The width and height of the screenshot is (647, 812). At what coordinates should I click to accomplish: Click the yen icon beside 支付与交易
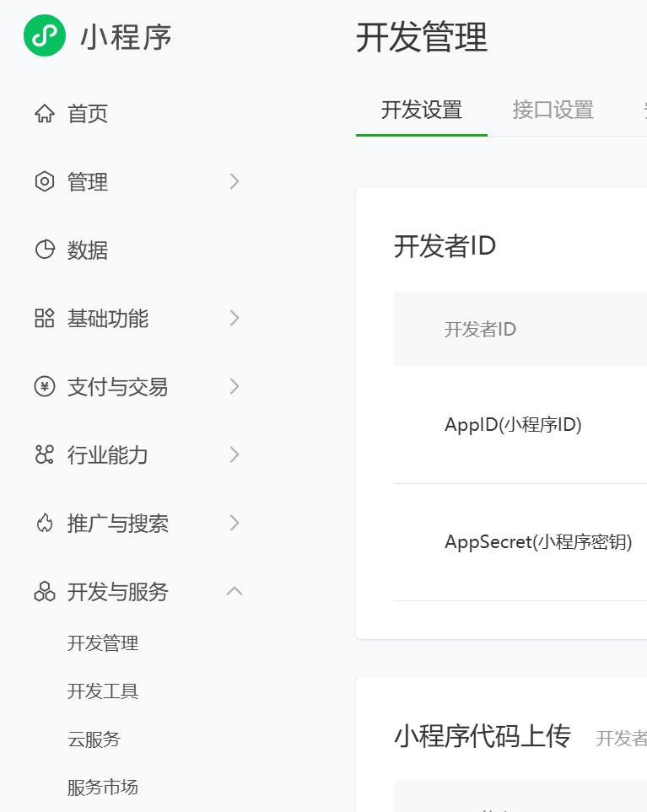click(x=44, y=386)
